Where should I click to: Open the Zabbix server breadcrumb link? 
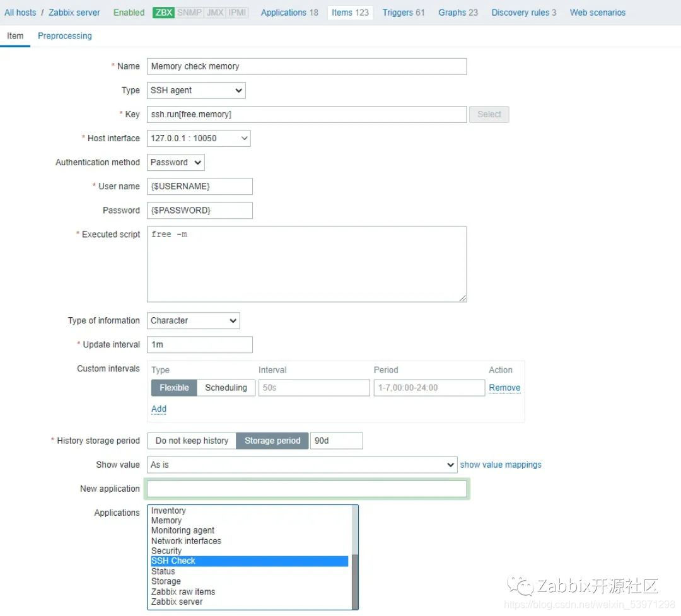click(x=74, y=13)
